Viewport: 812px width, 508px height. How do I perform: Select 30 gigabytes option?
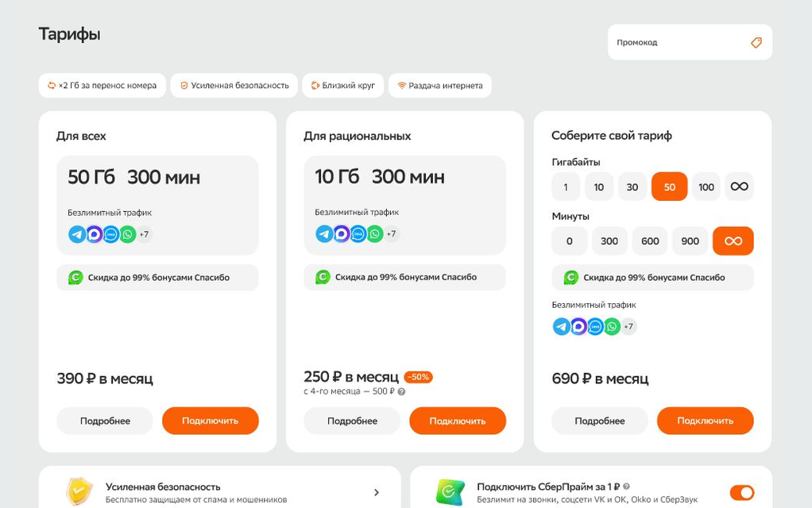point(632,187)
